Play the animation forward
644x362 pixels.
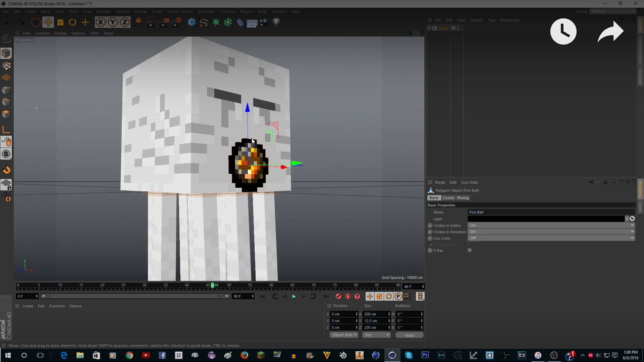[294, 296]
